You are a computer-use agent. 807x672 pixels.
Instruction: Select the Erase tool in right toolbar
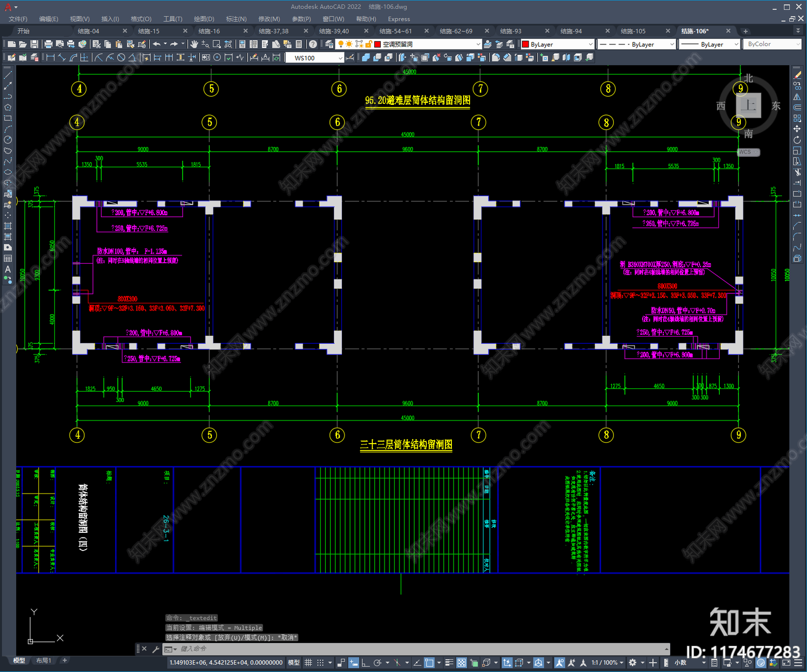pos(797,75)
